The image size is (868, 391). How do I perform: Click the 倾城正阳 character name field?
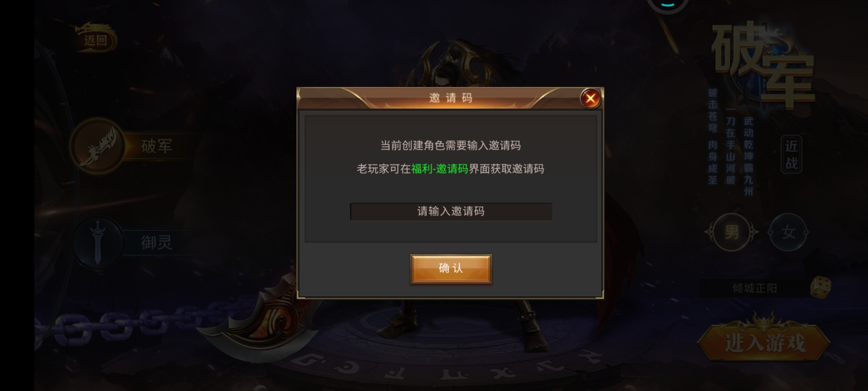[x=754, y=288]
